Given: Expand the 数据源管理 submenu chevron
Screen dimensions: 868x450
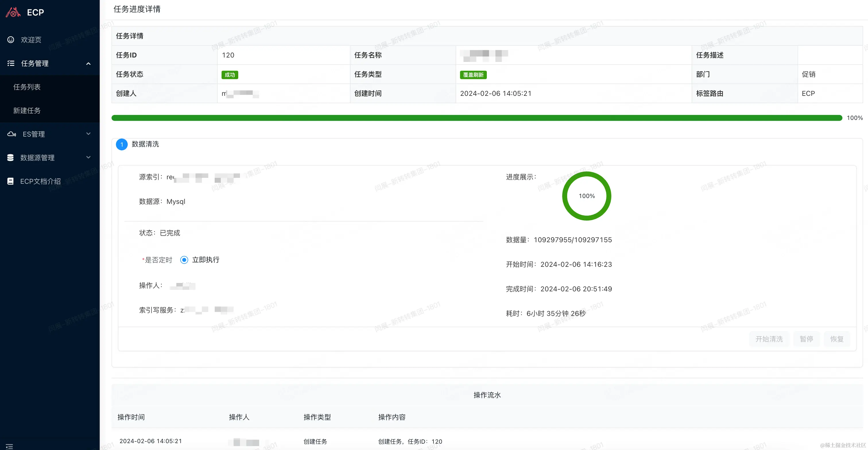Looking at the screenshot, I should (x=88, y=157).
